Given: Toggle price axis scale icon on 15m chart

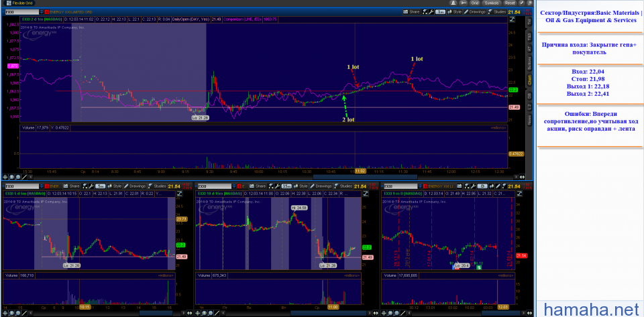Looking at the screenshot, I should pyautogui.click(x=365, y=193).
